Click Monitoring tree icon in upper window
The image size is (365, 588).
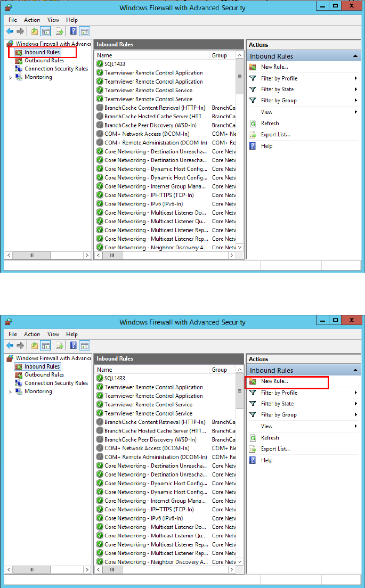[x=18, y=77]
